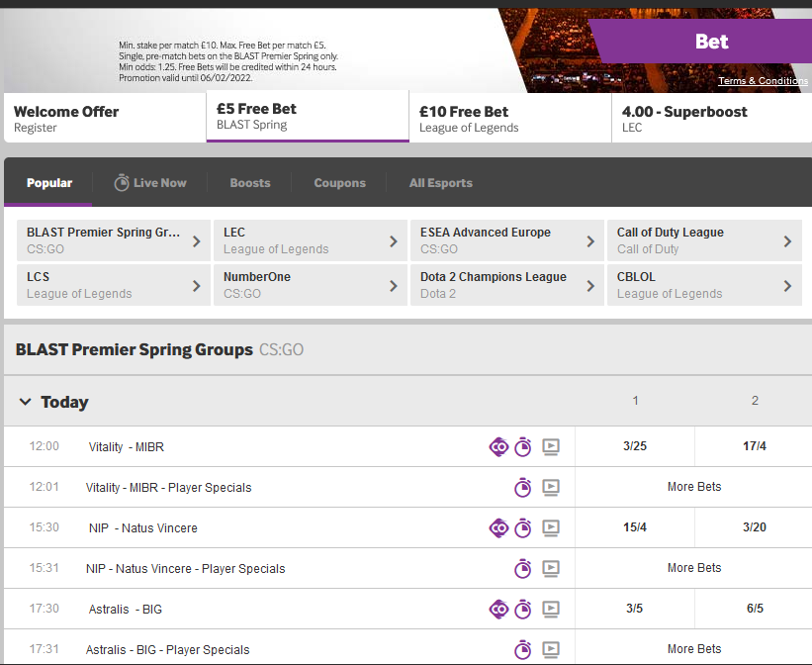
Task: Open the LEC League of Legends tile arrow
Action: pyautogui.click(x=393, y=241)
